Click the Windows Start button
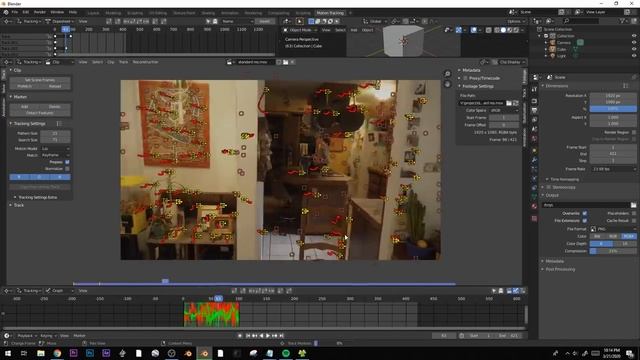Screen dimensions: 640x360 point(8,353)
